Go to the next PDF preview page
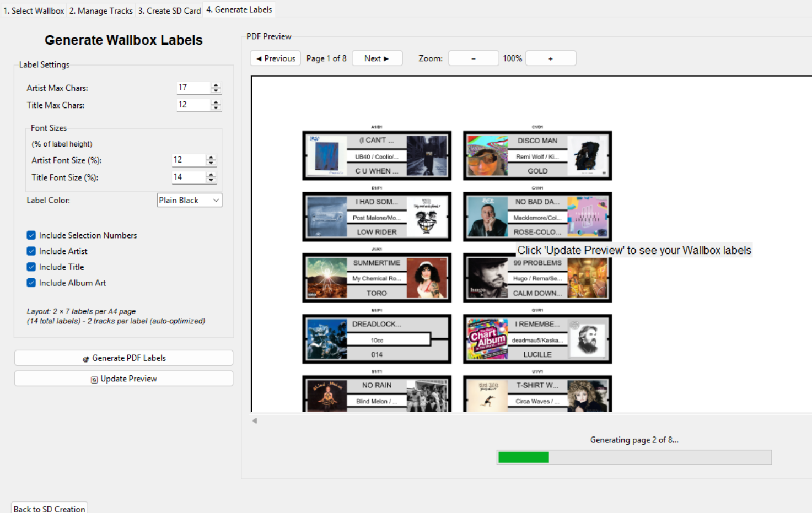This screenshot has height=513, width=812. point(377,58)
